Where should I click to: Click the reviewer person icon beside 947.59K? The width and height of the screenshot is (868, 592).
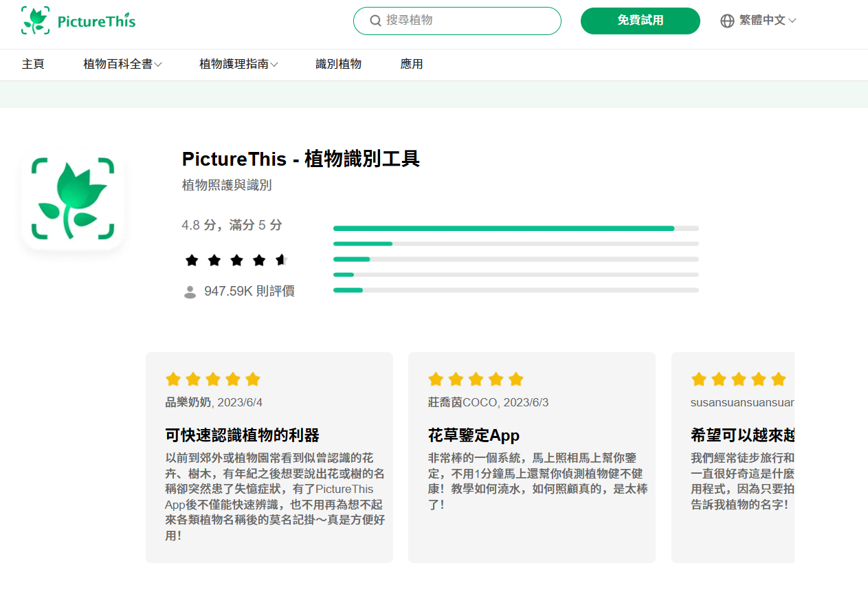(x=190, y=292)
